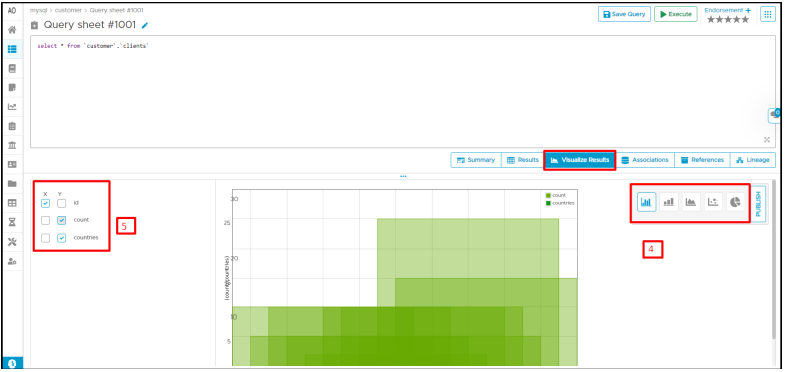Click the Save Query button
The width and height of the screenshot is (785, 372).
624,14
